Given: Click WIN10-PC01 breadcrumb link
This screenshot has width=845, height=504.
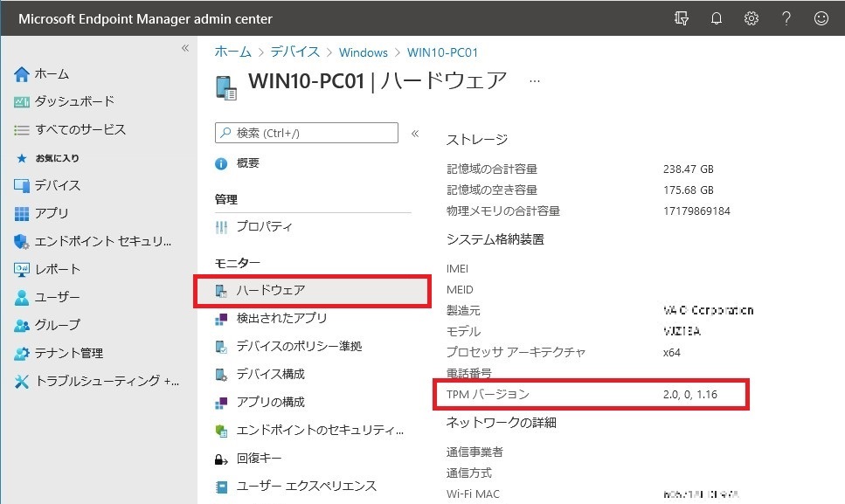Looking at the screenshot, I should coord(442,52).
